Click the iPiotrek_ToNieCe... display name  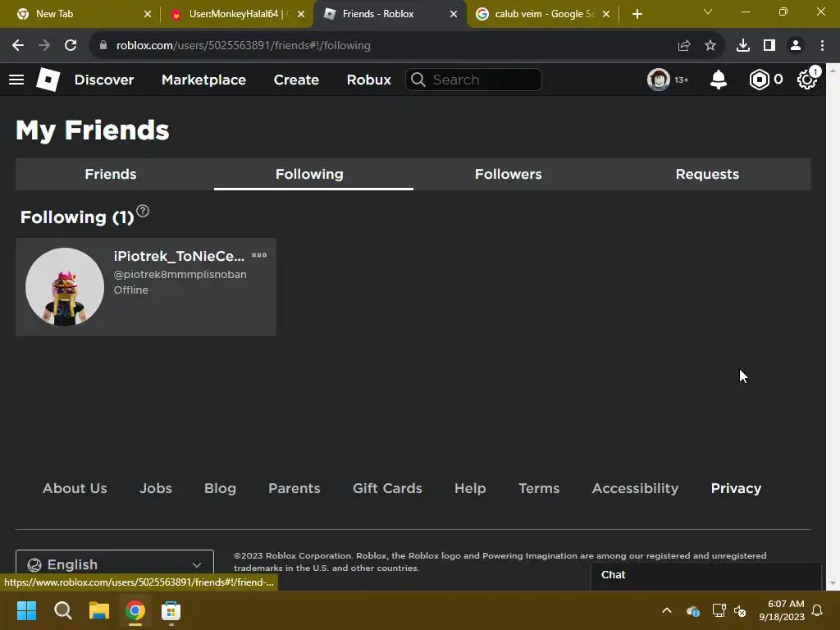pyautogui.click(x=179, y=256)
